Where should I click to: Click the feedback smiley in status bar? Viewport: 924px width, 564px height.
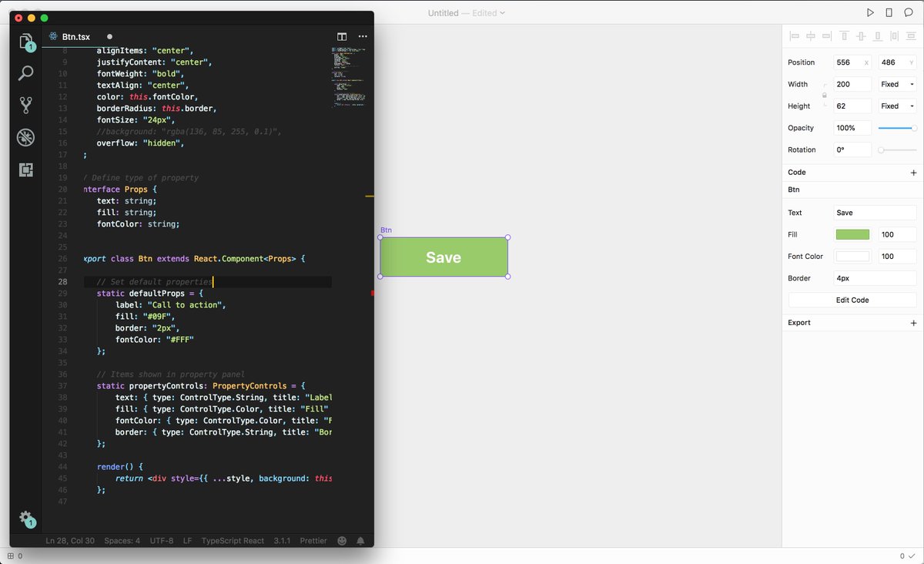(342, 541)
